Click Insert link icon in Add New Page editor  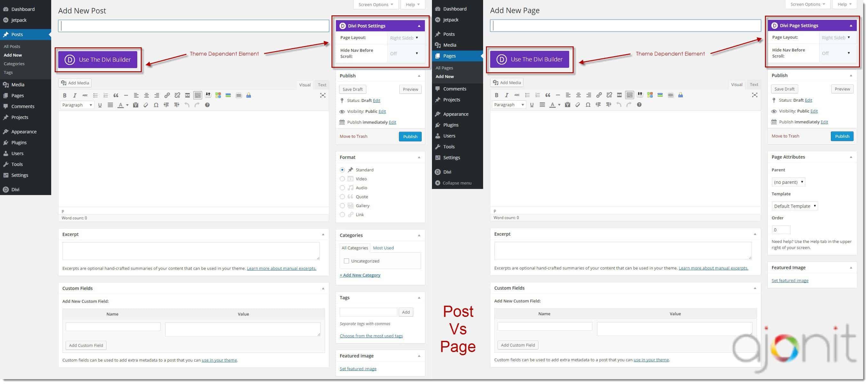pyautogui.click(x=599, y=95)
